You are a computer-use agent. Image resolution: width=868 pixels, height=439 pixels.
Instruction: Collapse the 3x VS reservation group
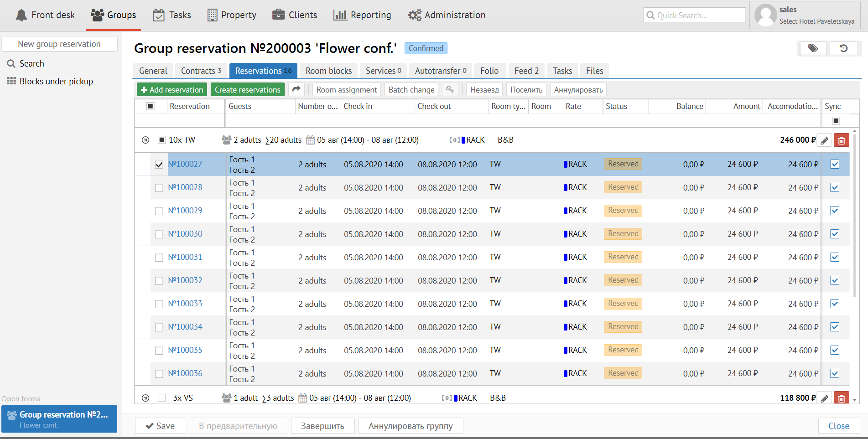146,398
